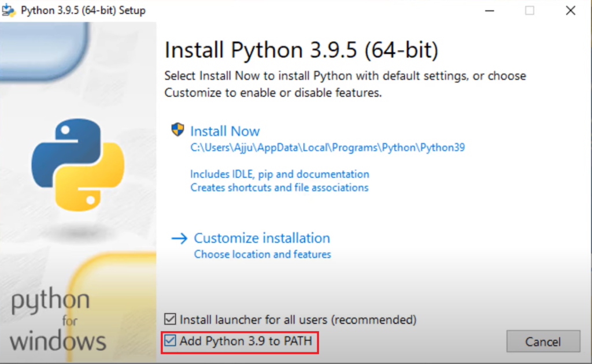Minimize the setup window
592x364 pixels.
click(x=489, y=10)
